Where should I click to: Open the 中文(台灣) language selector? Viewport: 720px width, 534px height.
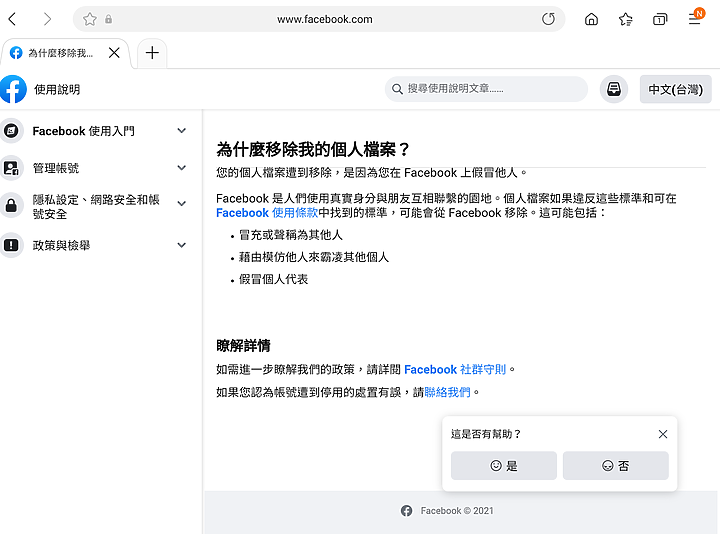675,89
